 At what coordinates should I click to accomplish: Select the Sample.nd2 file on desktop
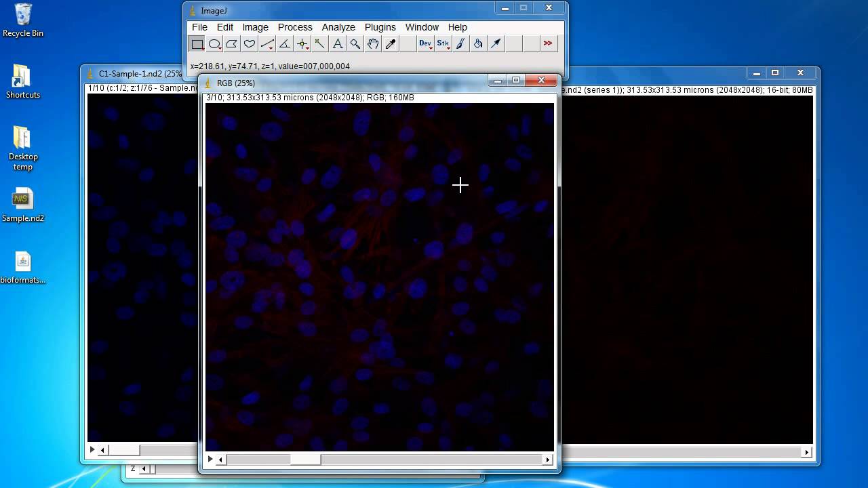tap(23, 205)
